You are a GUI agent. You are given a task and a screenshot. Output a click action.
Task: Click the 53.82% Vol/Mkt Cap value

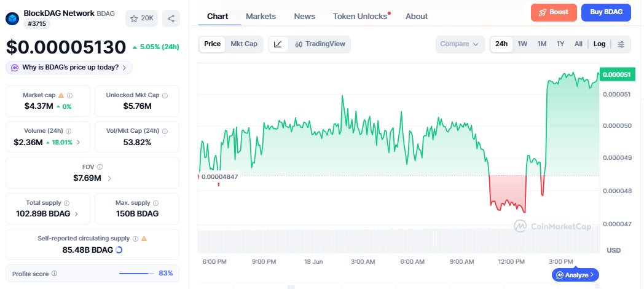coord(137,143)
